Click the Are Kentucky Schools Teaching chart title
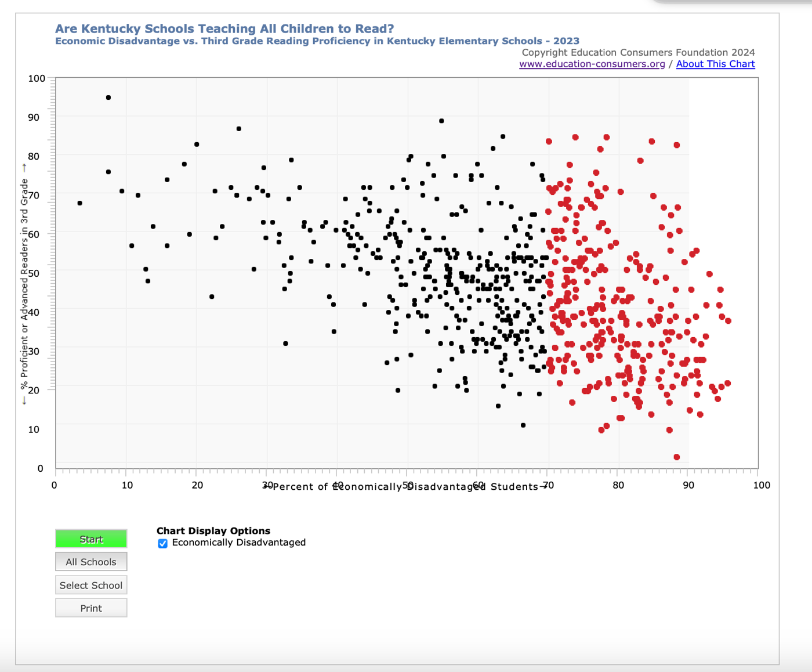This screenshot has height=672, width=812. [224, 28]
